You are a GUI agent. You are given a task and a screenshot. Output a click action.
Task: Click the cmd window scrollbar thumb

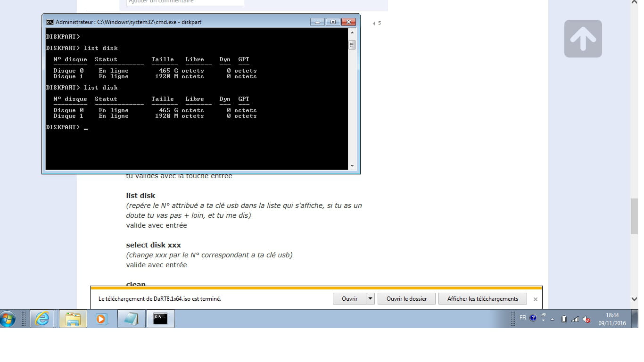pyautogui.click(x=352, y=45)
